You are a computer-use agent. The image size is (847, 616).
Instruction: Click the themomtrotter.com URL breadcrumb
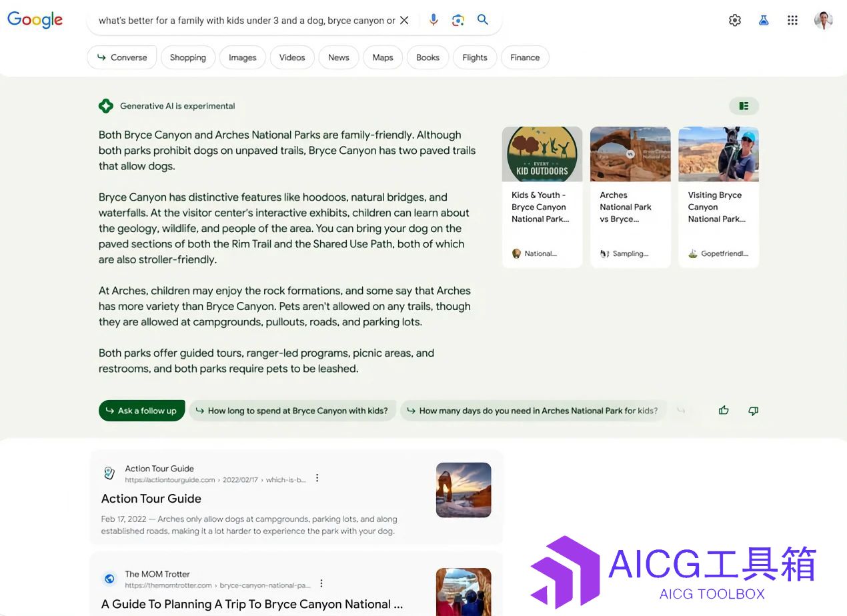point(218,585)
